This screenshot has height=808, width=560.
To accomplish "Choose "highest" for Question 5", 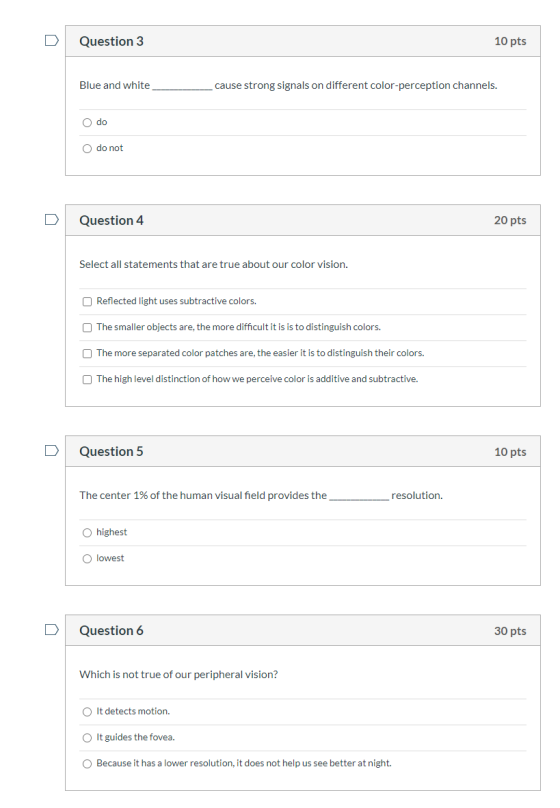I will tap(87, 532).
